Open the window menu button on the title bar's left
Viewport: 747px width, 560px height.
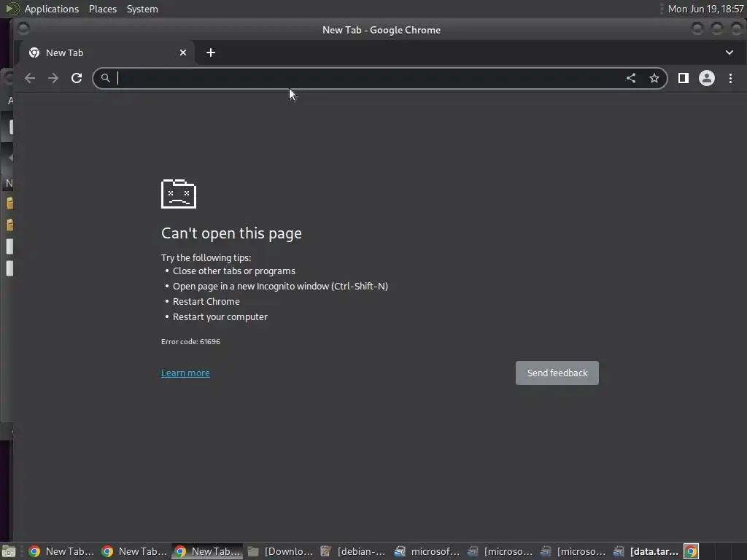tap(23, 29)
